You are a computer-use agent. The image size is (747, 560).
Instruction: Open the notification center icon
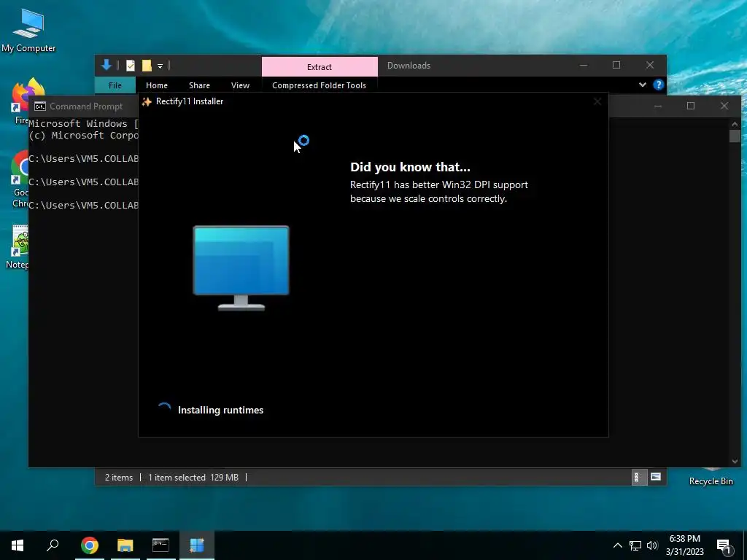(x=724, y=547)
